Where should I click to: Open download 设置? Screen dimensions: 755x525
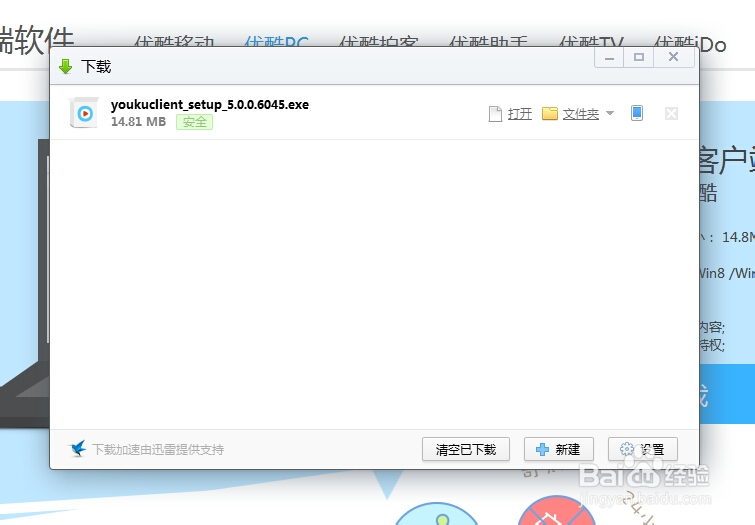tap(643, 449)
